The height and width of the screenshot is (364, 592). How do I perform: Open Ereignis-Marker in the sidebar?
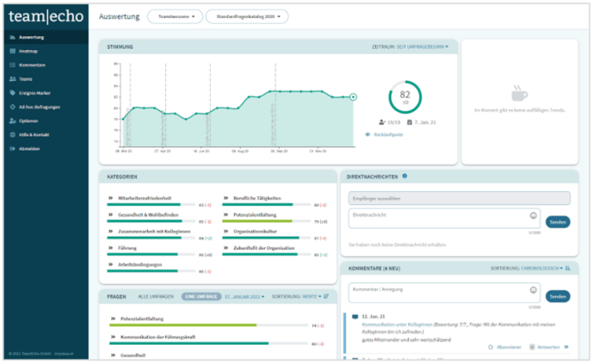pos(34,93)
